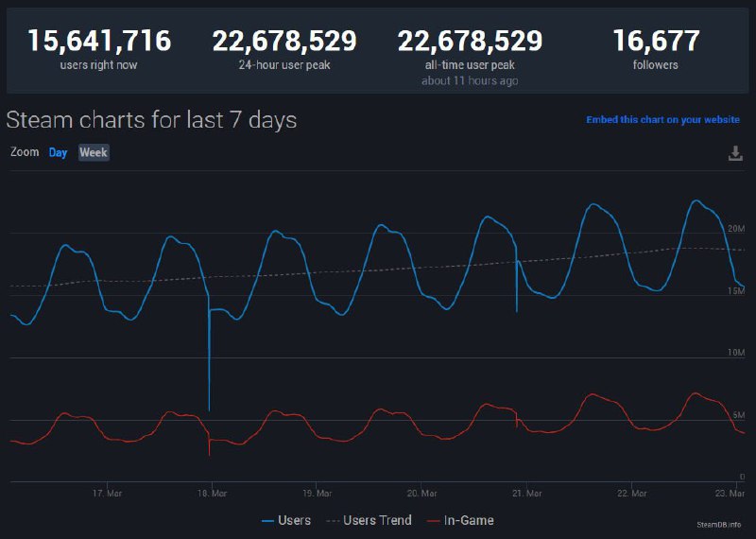
Task: Click the 18. Mar axis label
Action: pyautogui.click(x=212, y=494)
